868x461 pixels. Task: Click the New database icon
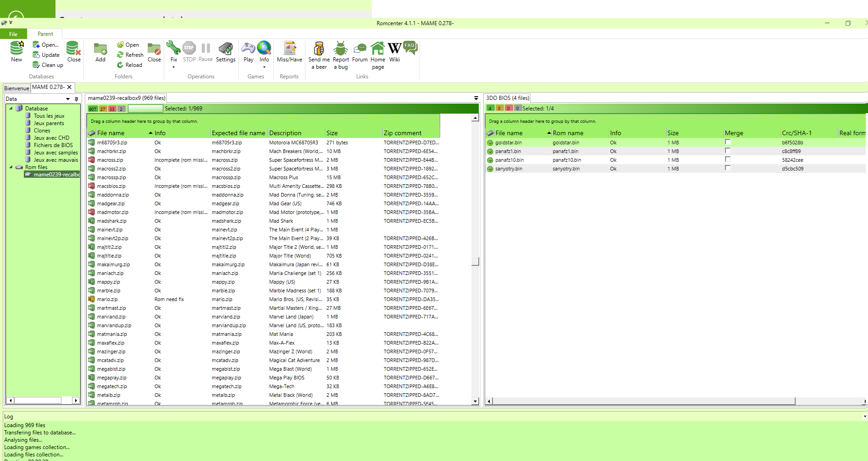(17, 49)
